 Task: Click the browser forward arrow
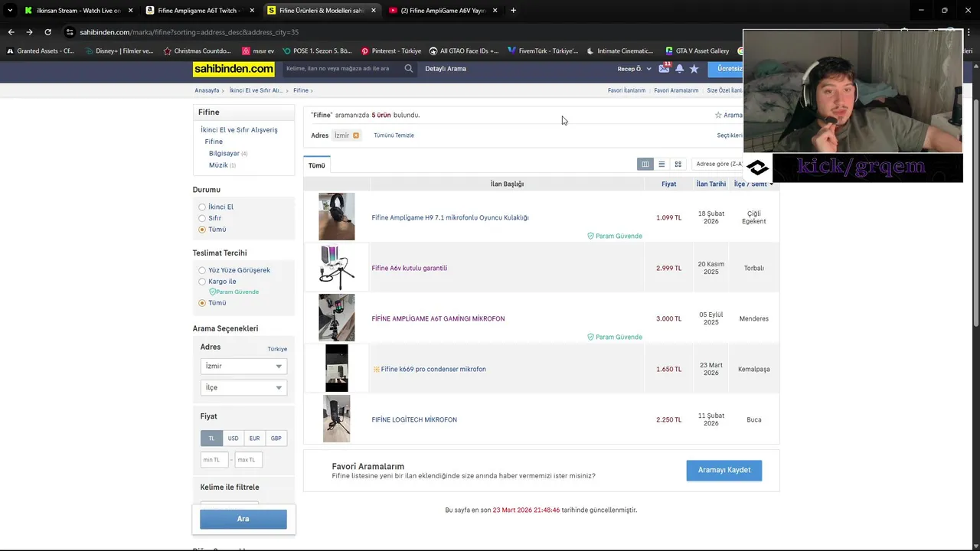(x=29, y=32)
